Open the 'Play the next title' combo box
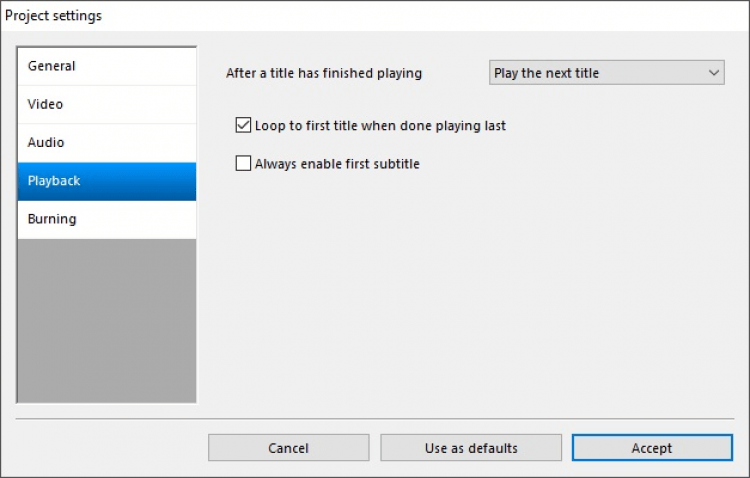Viewport: 750px width, 478px height. [600, 73]
